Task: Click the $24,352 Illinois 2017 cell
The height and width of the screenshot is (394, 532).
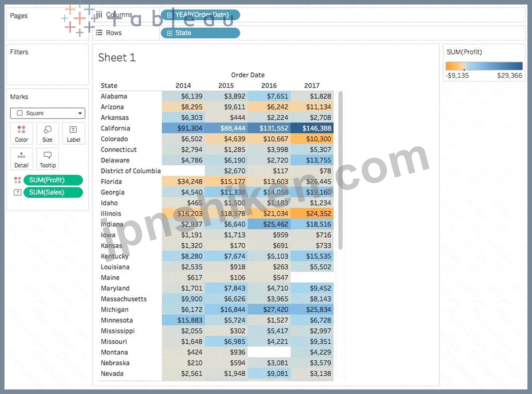Action: coord(312,214)
